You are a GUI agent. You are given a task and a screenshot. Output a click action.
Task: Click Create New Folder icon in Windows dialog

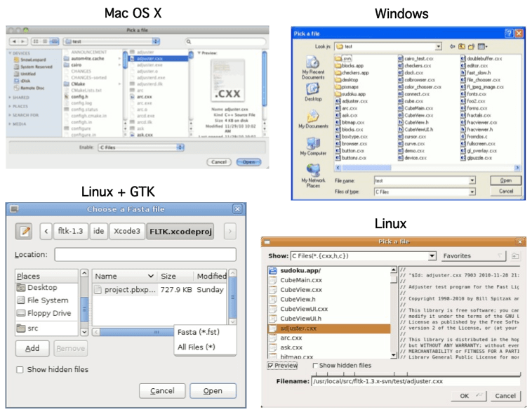click(471, 46)
